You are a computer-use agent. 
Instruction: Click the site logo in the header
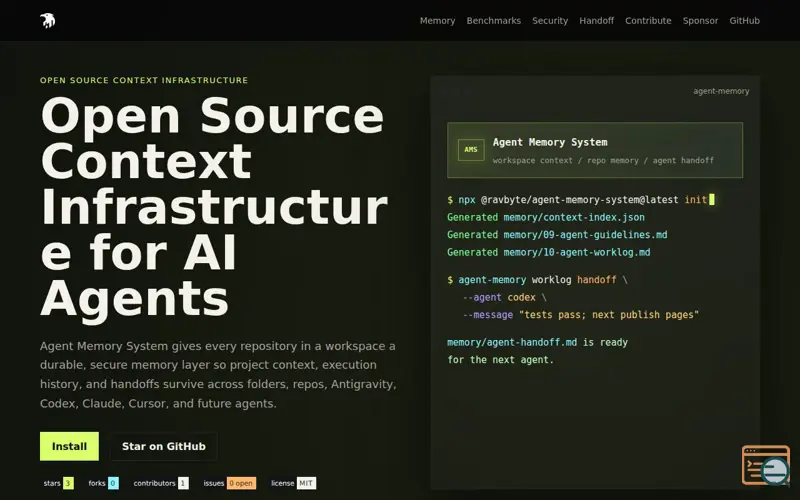point(47,20)
